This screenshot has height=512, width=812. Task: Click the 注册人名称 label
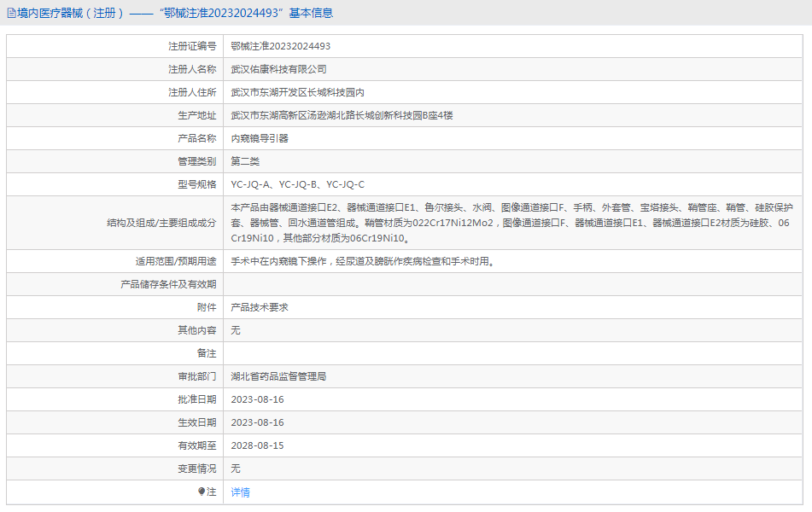[192, 69]
